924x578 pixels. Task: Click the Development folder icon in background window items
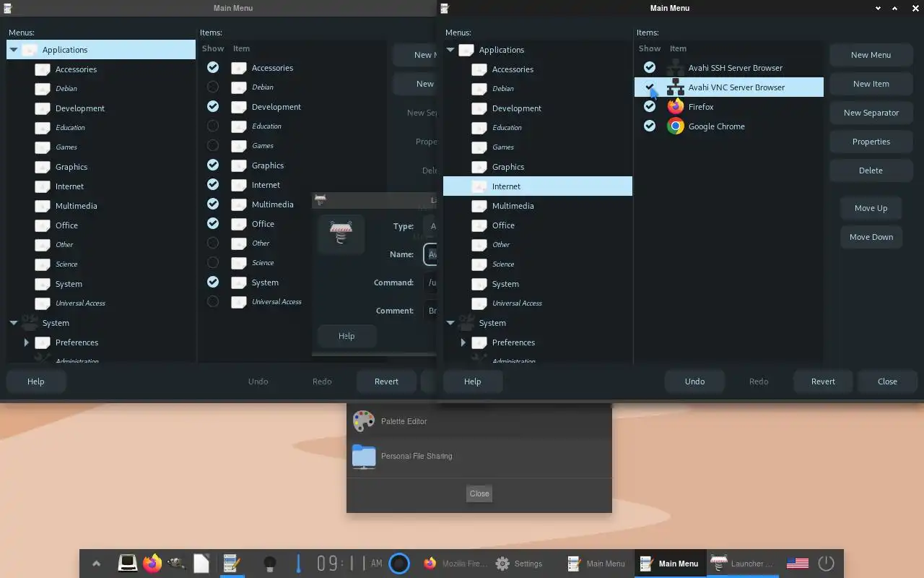(239, 107)
